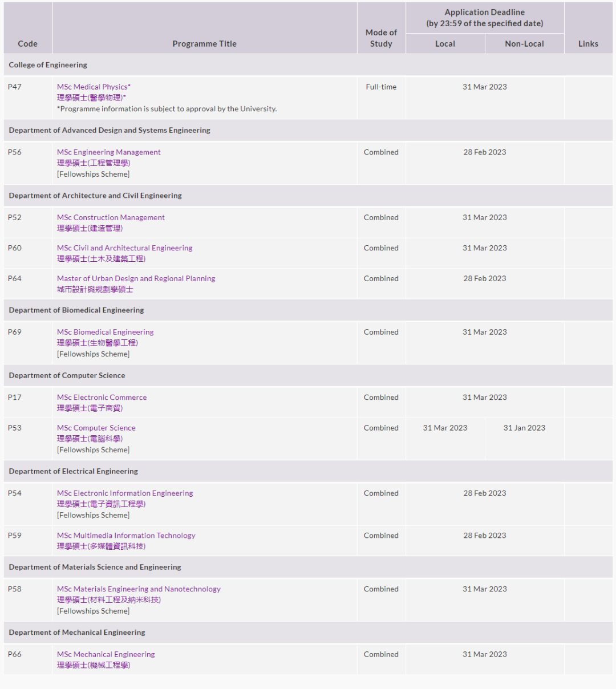Image resolution: width=616 pixels, height=689 pixels.
Task: Click the 31 Jan 2023 non-local deadline
Action: click(x=524, y=428)
